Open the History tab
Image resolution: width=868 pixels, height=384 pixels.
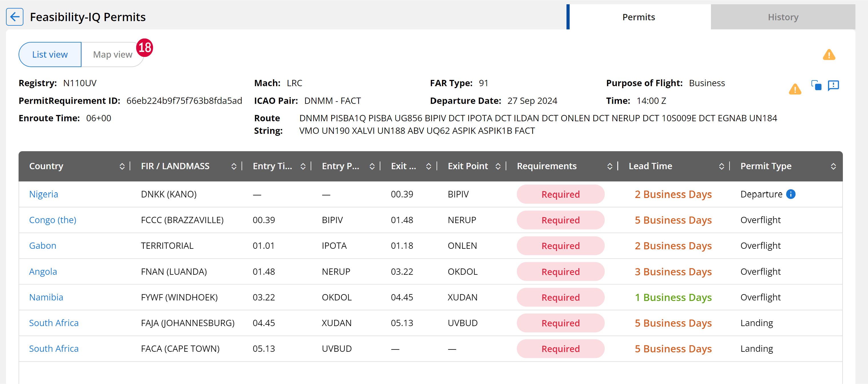(x=783, y=17)
